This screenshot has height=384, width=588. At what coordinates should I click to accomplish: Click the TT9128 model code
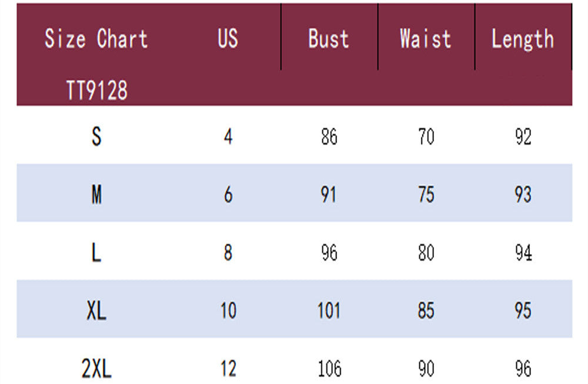tap(96, 91)
